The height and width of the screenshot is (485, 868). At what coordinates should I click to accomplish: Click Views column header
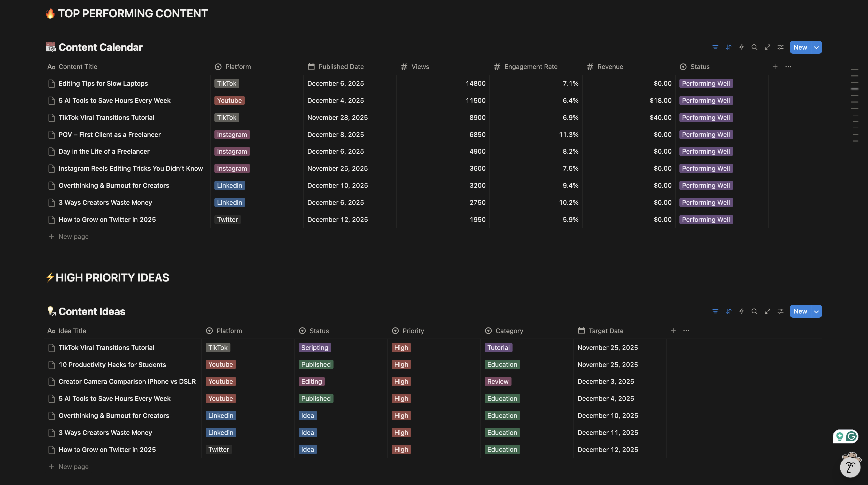tap(420, 67)
